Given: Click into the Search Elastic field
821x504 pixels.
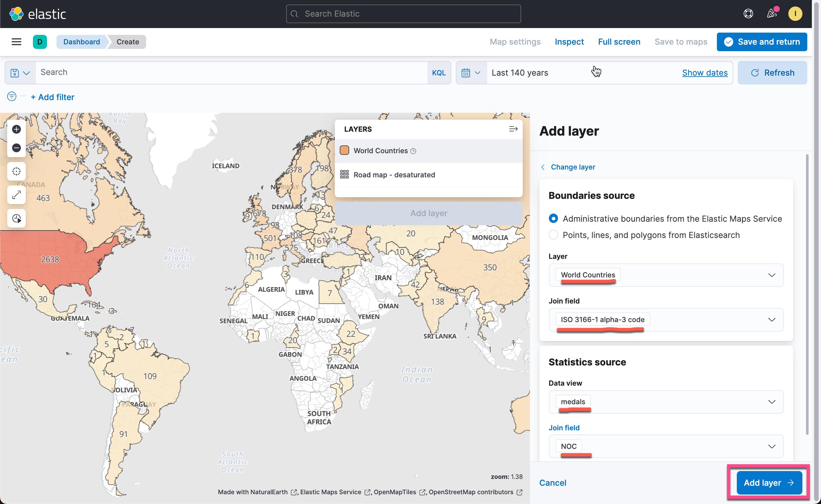Looking at the screenshot, I should 403,14.
